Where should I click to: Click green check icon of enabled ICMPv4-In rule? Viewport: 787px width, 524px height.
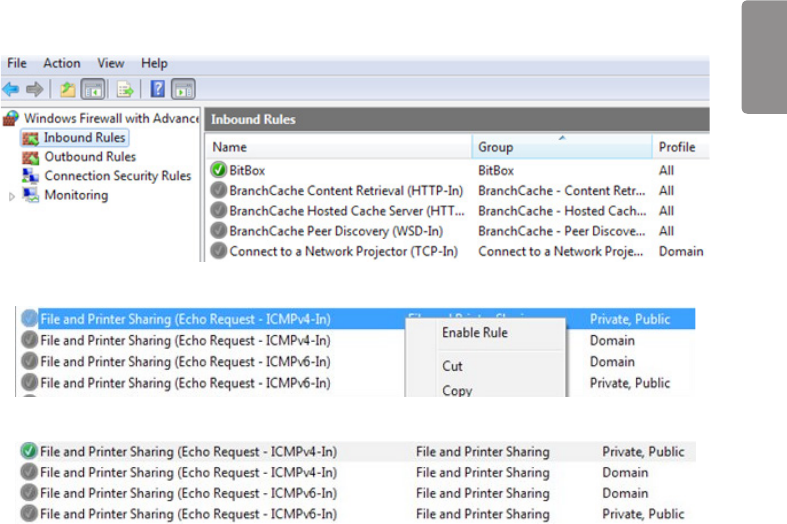tap(29, 451)
